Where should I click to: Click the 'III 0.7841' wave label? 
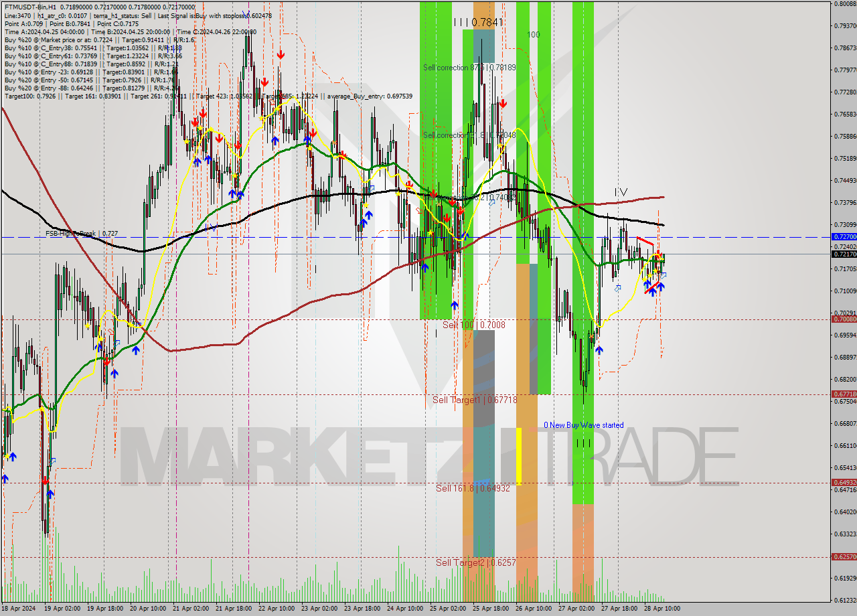(478, 22)
